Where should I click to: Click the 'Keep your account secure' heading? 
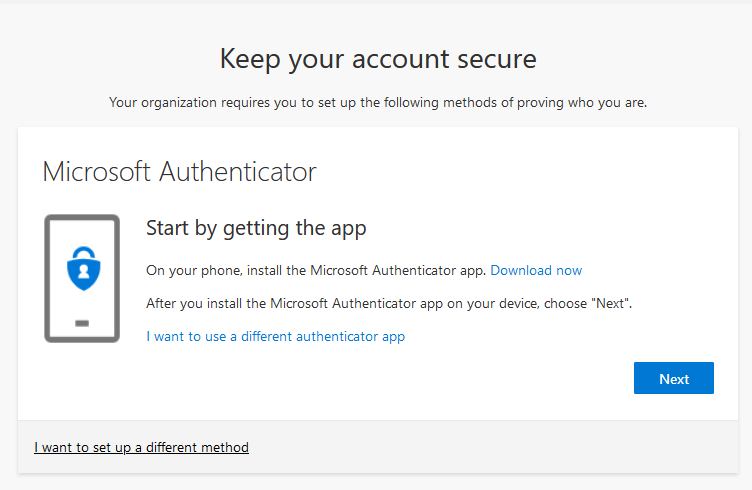(x=378, y=59)
